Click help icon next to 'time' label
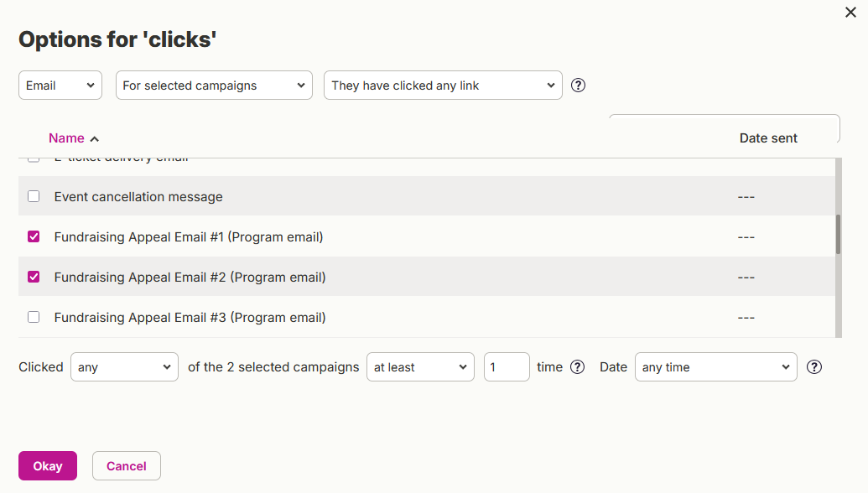Screen dimensions: 868x493 point(577,367)
